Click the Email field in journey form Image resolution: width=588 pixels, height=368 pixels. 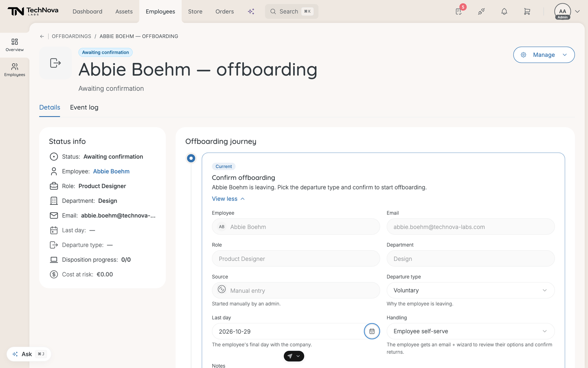(x=470, y=227)
